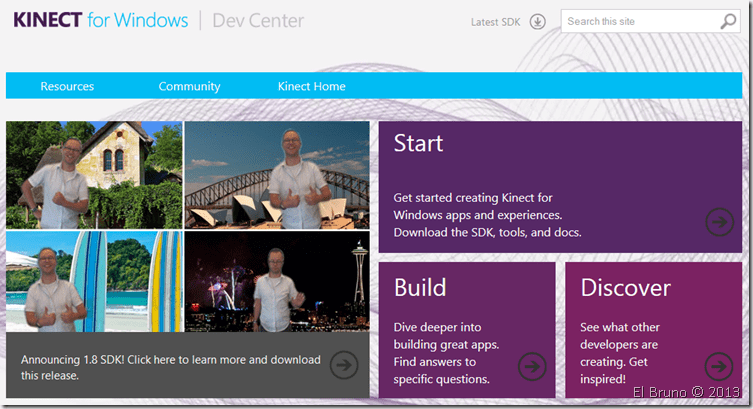Select the Build tile heading
Screen dimensions: 753x409
point(420,288)
